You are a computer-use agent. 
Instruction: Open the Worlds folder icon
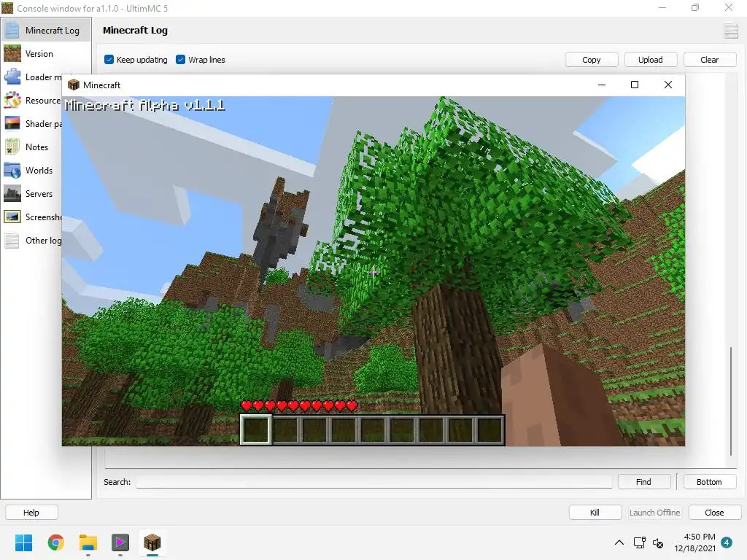tap(12, 170)
